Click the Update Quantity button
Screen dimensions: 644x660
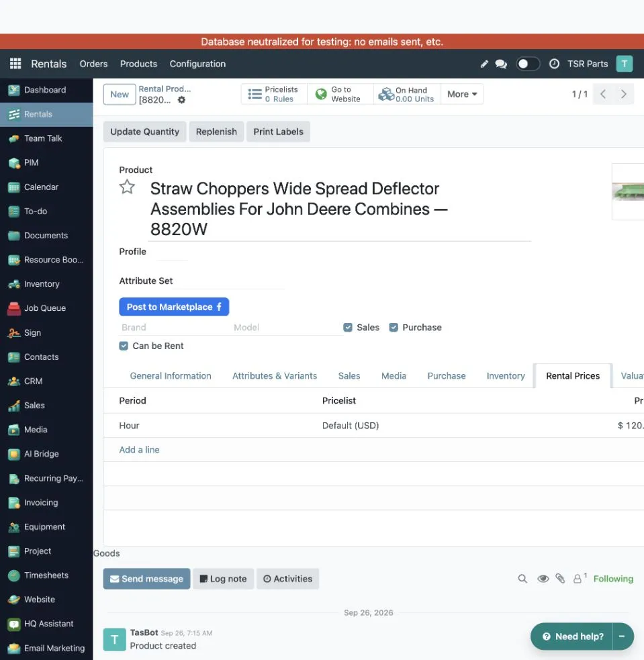click(x=145, y=132)
